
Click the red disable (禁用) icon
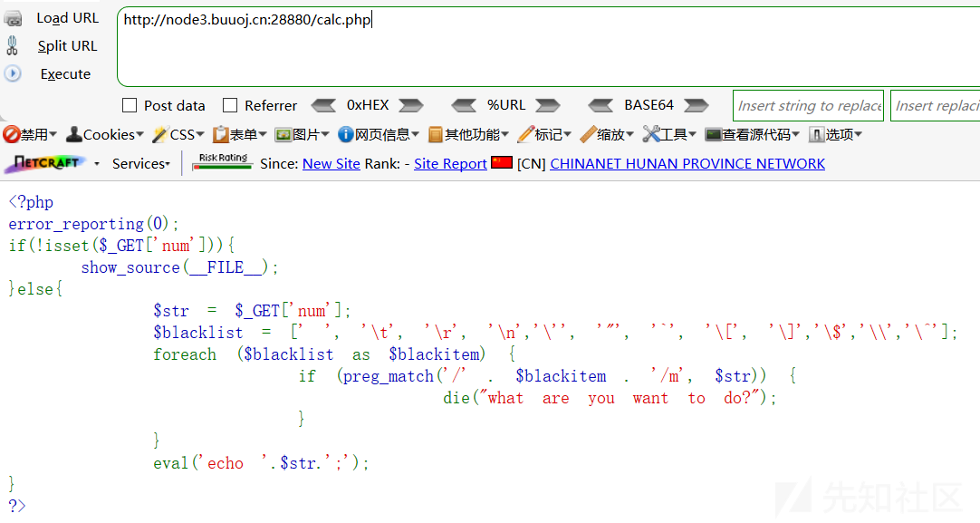11,134
